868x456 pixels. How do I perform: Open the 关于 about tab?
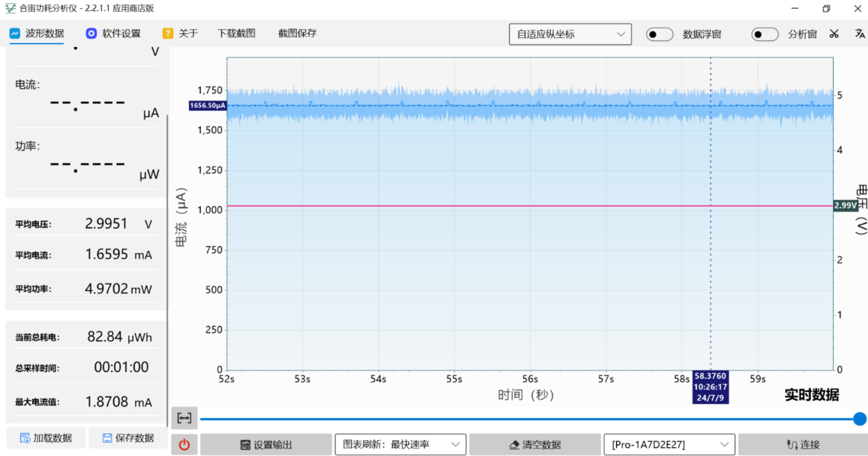[180, 34]
